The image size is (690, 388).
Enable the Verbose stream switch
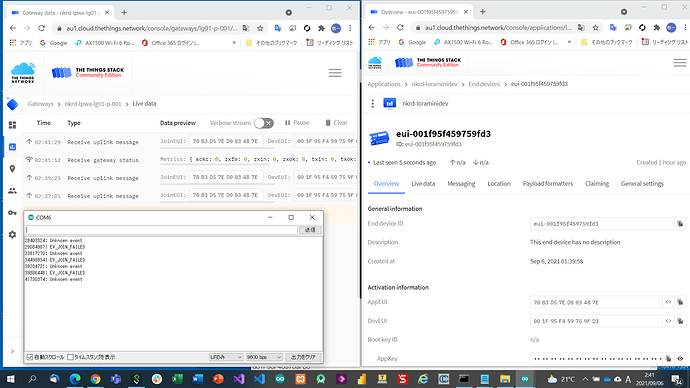pos(264,123)
